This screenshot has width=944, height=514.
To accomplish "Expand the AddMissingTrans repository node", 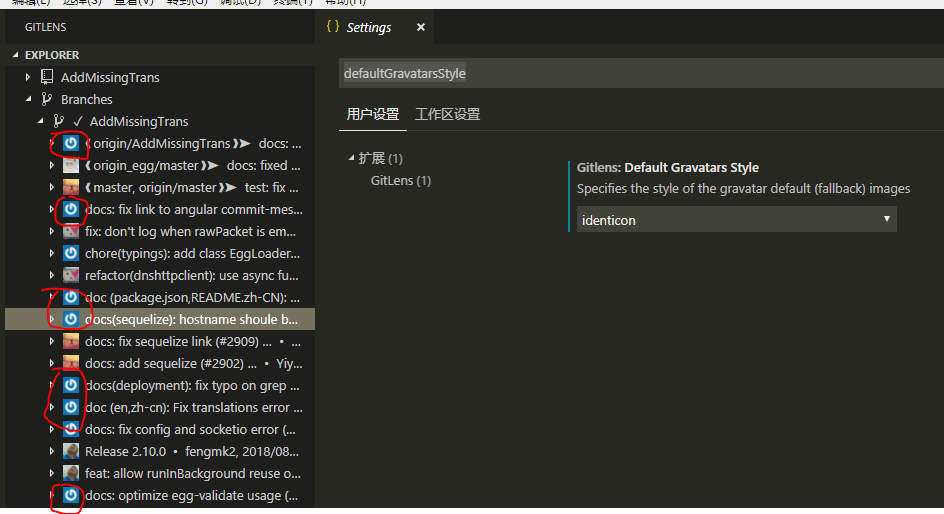I will (28, 77).
